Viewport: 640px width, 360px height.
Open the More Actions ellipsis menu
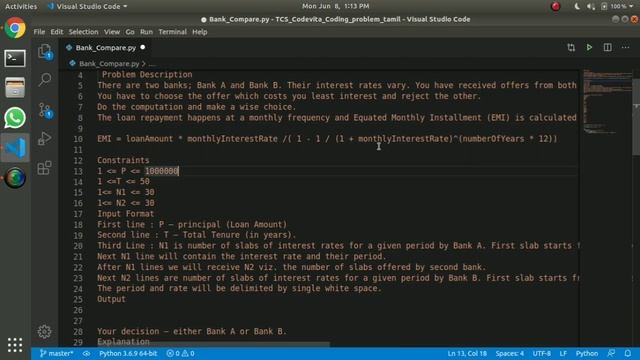click(x=625, y=48)
